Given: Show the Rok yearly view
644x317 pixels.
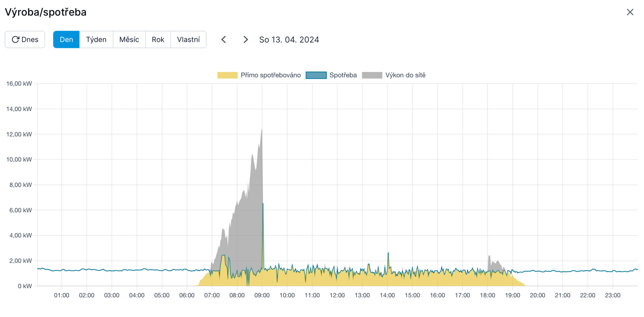Looking at the screenshot, I should pyautogui.click(x=158, y=40).
